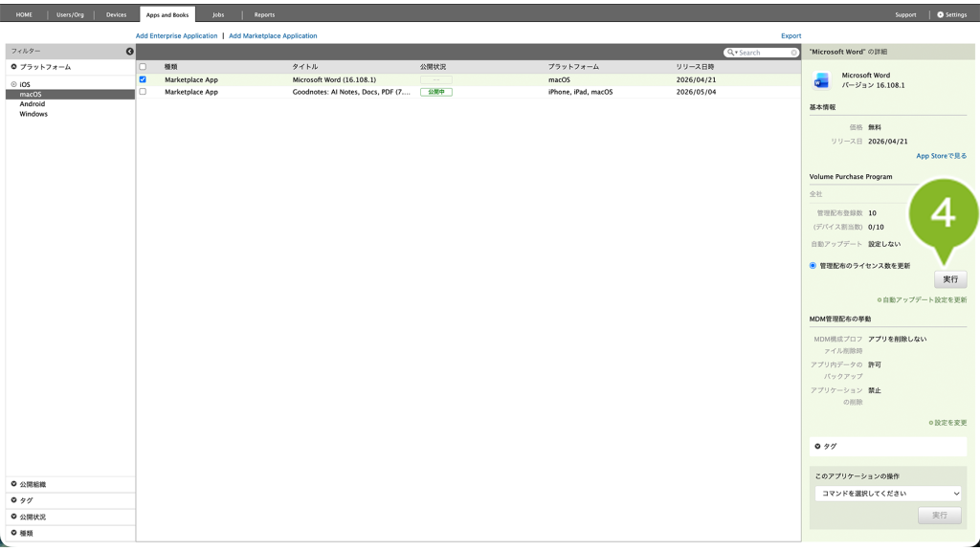Open the Jobs tab

point(218,14)
